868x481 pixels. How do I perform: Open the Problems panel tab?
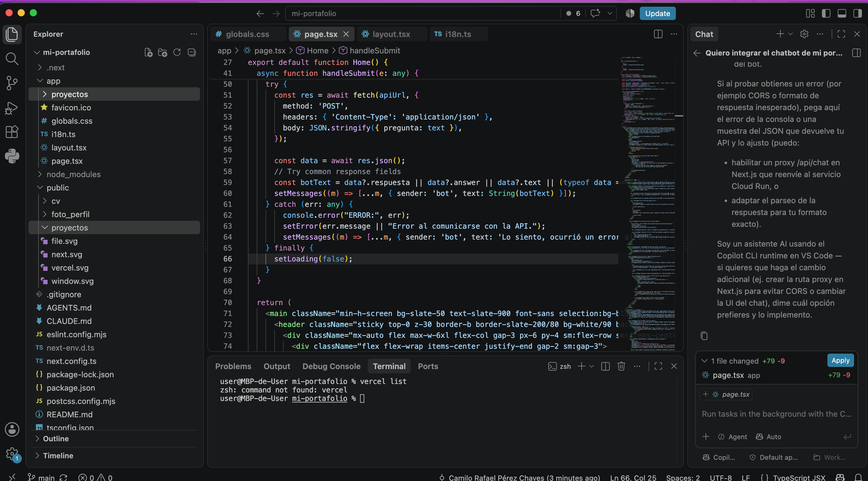[233, 366]
